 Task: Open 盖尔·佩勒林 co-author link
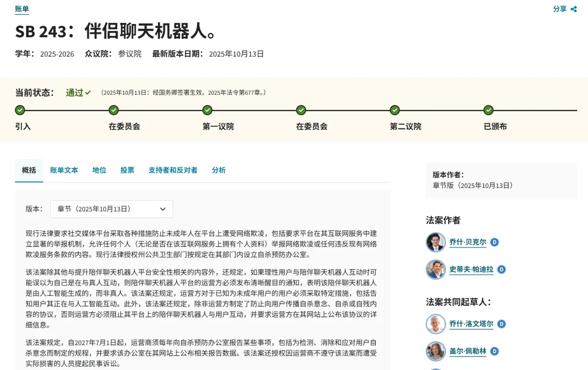[468, 351]
